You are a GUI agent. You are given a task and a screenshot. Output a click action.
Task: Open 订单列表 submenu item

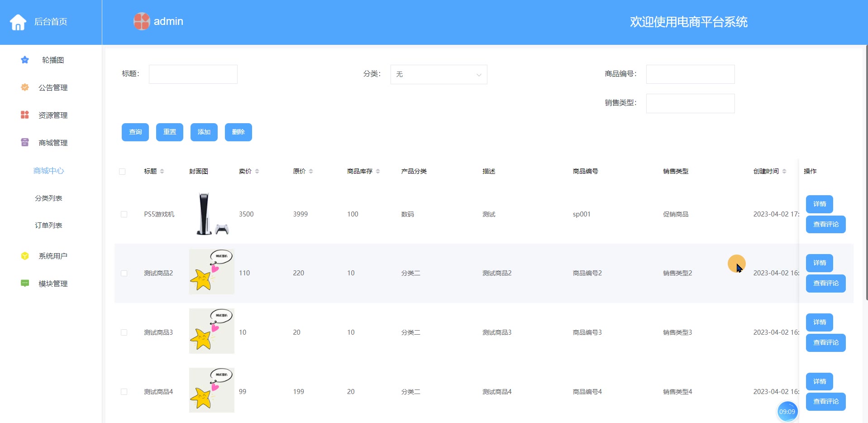(48, 225)
